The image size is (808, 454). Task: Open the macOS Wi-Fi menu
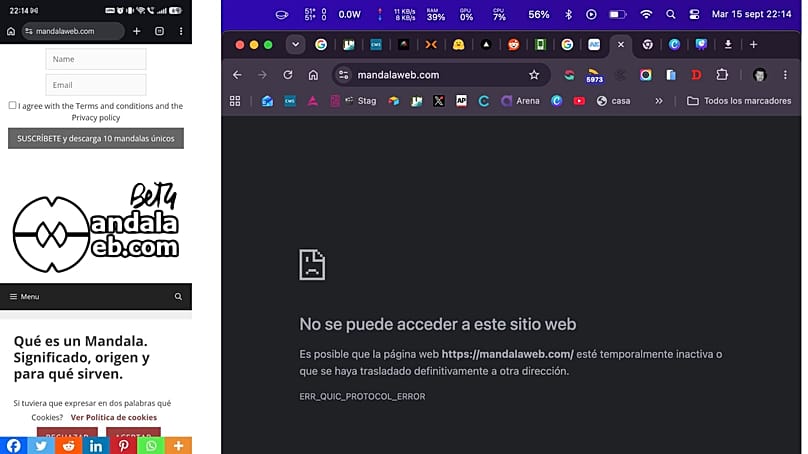(x=646, y=14)
